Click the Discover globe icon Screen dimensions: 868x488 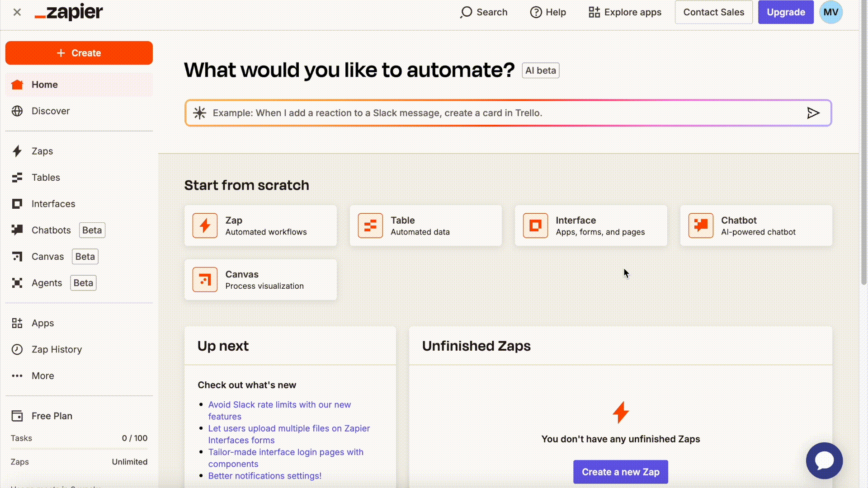pos(17,111)
